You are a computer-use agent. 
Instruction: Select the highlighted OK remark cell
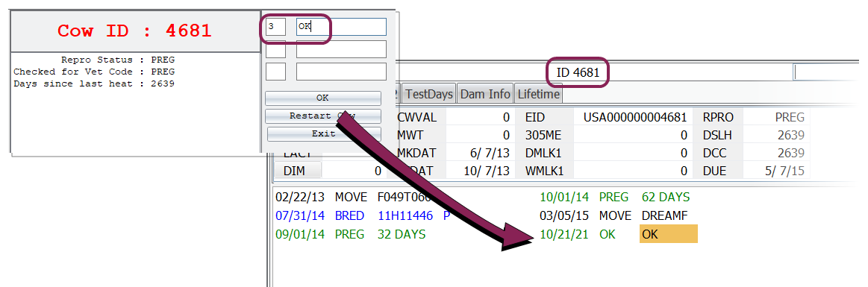coord(668,234)
